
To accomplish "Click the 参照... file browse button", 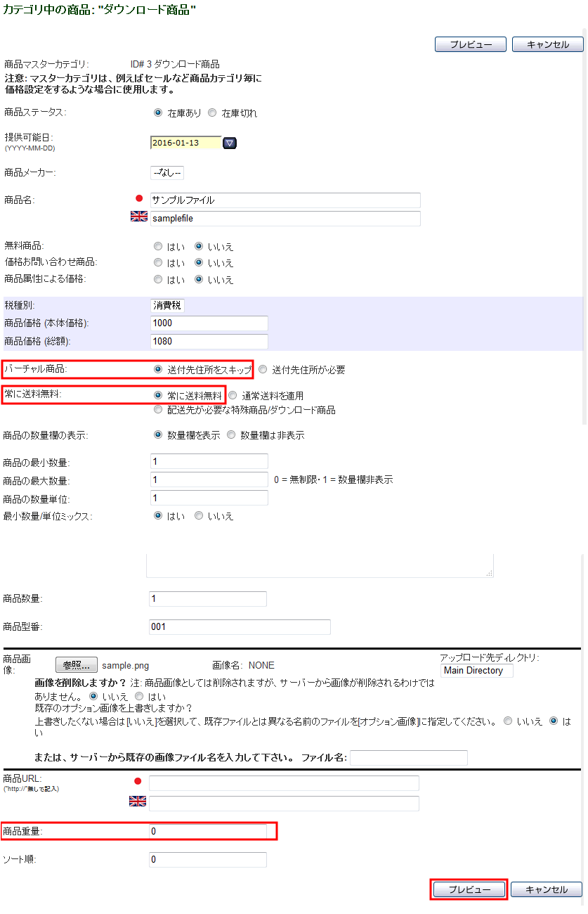I will click(x=77, y=665).
